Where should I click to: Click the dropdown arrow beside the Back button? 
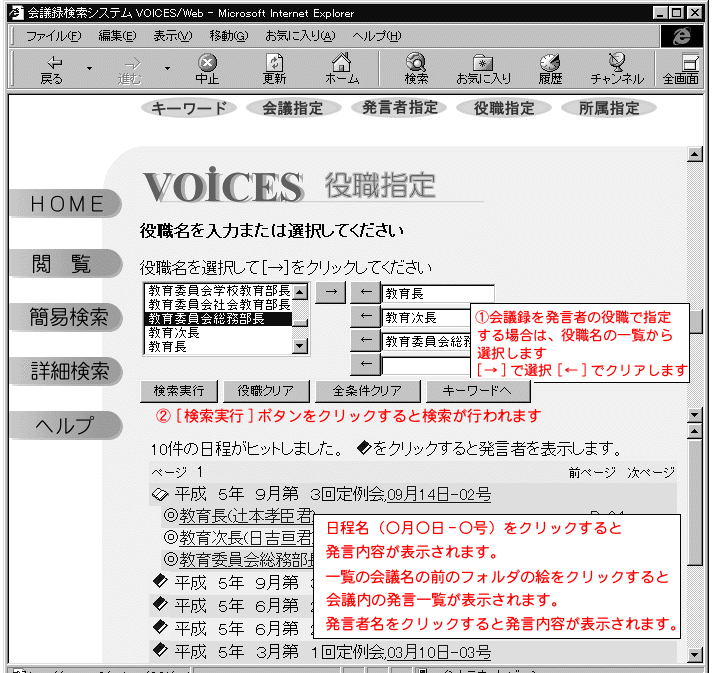coord(90,69)
